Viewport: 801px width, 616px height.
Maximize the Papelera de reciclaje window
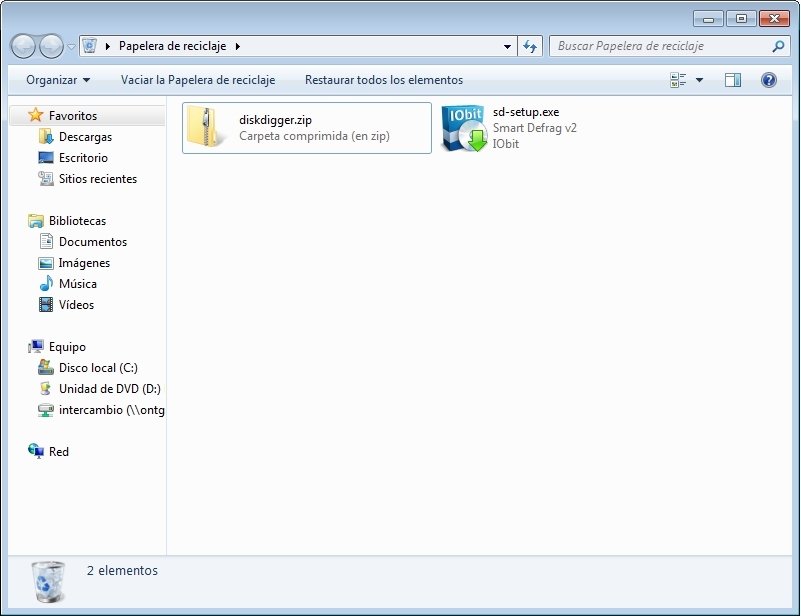coord(741,19)
